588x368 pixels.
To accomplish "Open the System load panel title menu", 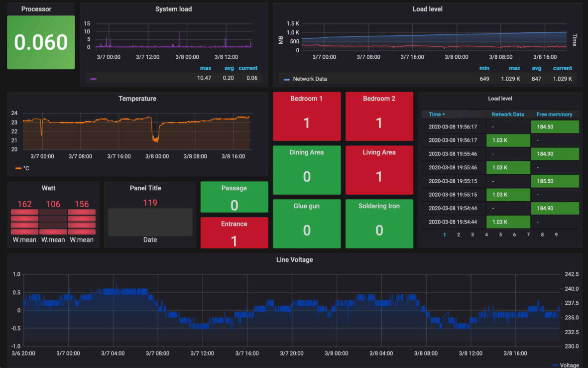I will click(x=173, y=8).
